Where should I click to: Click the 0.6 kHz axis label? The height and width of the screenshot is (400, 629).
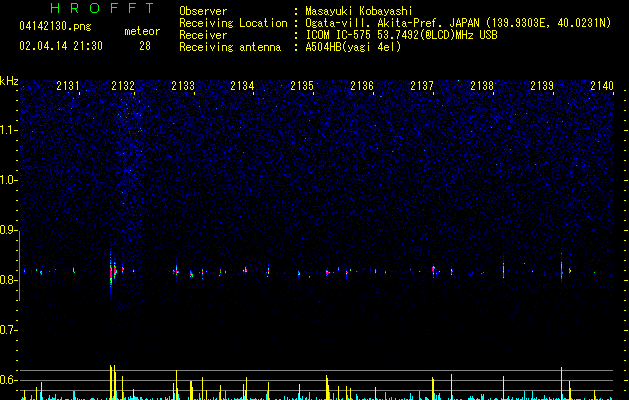pyautogui.click(x=8, y=380)
